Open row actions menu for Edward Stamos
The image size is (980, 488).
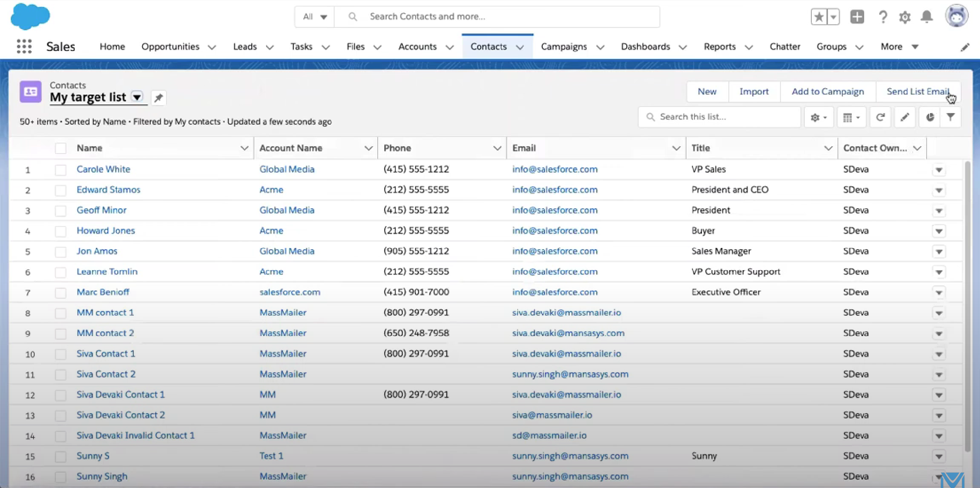939,190
